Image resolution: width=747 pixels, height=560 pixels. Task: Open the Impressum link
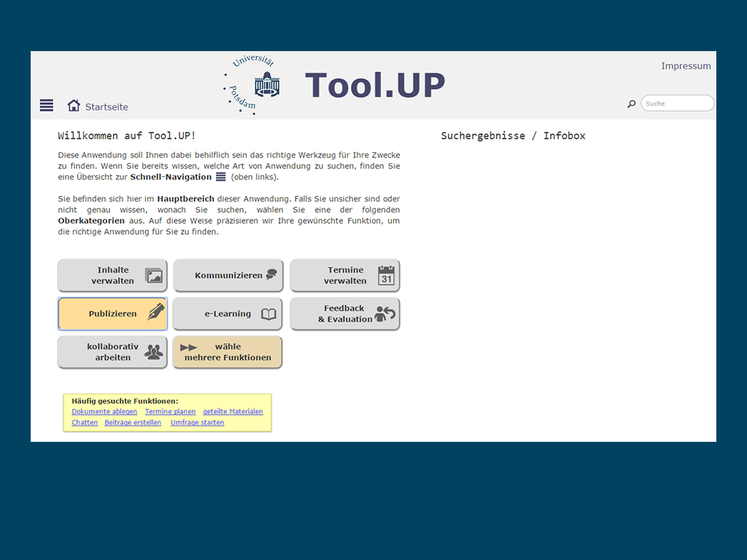pos(686,66)
